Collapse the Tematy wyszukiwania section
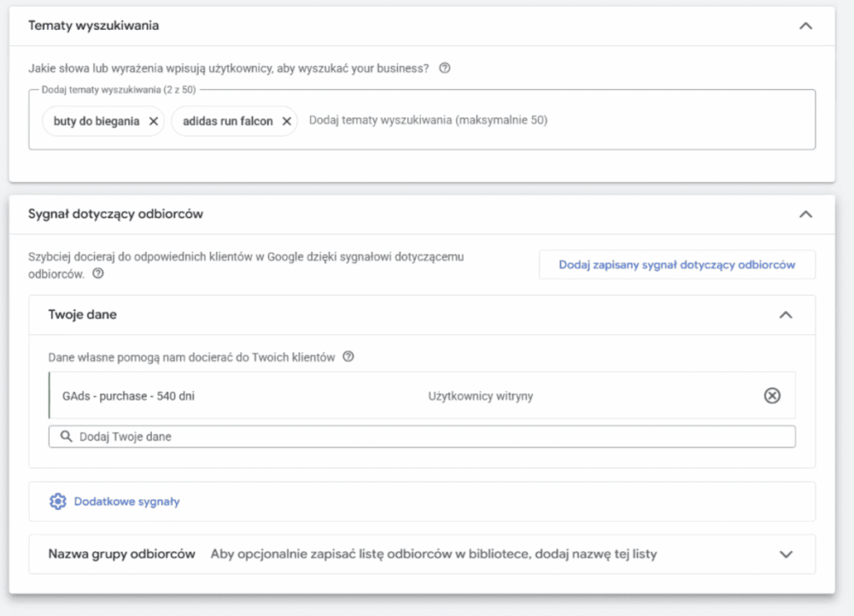 pos(805,26)
